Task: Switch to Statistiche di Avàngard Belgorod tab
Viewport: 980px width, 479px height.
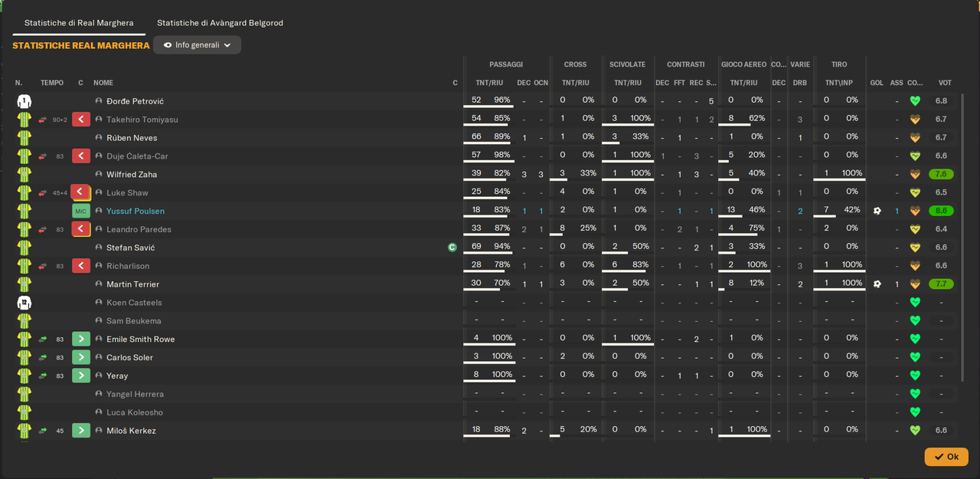Action: click(x=220, y=23)
